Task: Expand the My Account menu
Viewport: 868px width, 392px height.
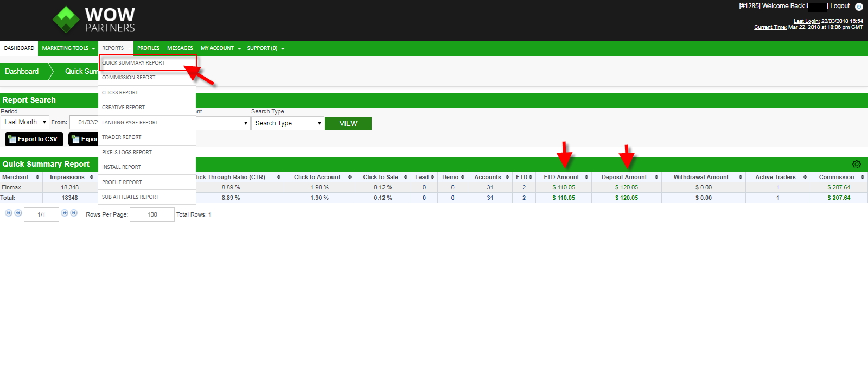Action: click(220, 48)
